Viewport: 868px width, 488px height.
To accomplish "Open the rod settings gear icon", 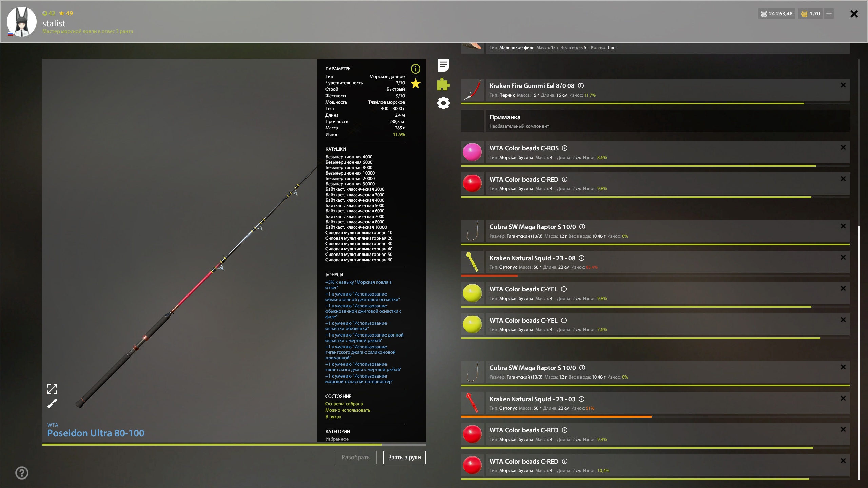I will [x=443, y=103].
